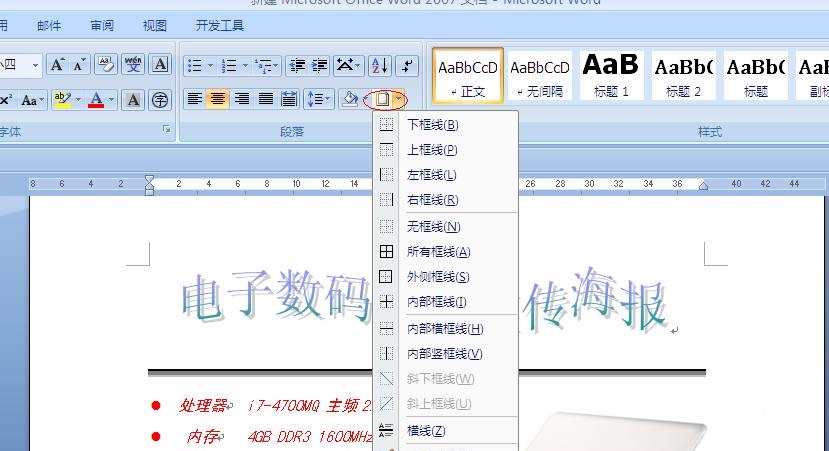Apply distributed alignment
Image resolution: width=829 pixels, height=451 pixels.
pyautogui.click(x=289, y=99)
